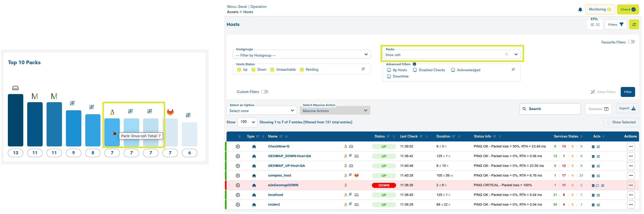Click the Advanced Filters reset wand icon
Viewport: 644px width, 214px height.
point(513,69)
